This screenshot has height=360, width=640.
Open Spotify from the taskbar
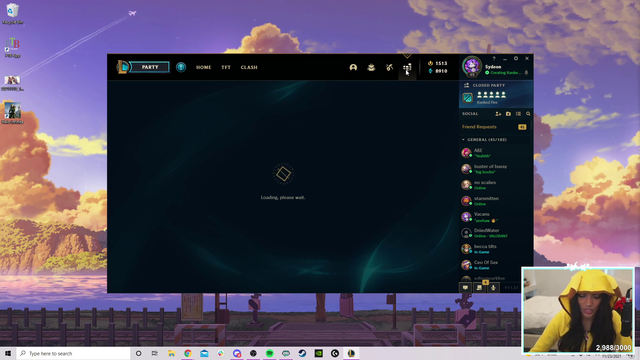pyautogui.click(x=269, y=353)
